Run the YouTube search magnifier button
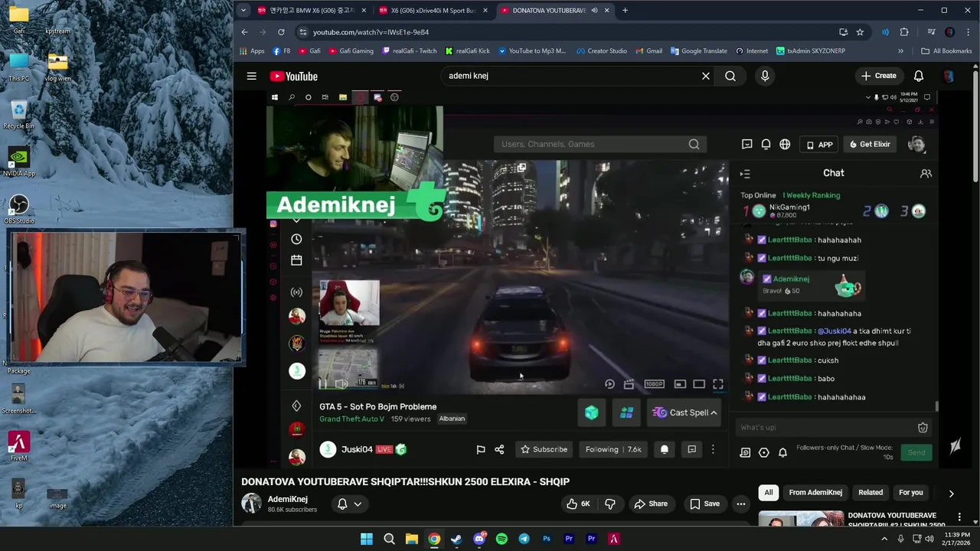This screenshot has height=551, width=980. click(730, 76)
